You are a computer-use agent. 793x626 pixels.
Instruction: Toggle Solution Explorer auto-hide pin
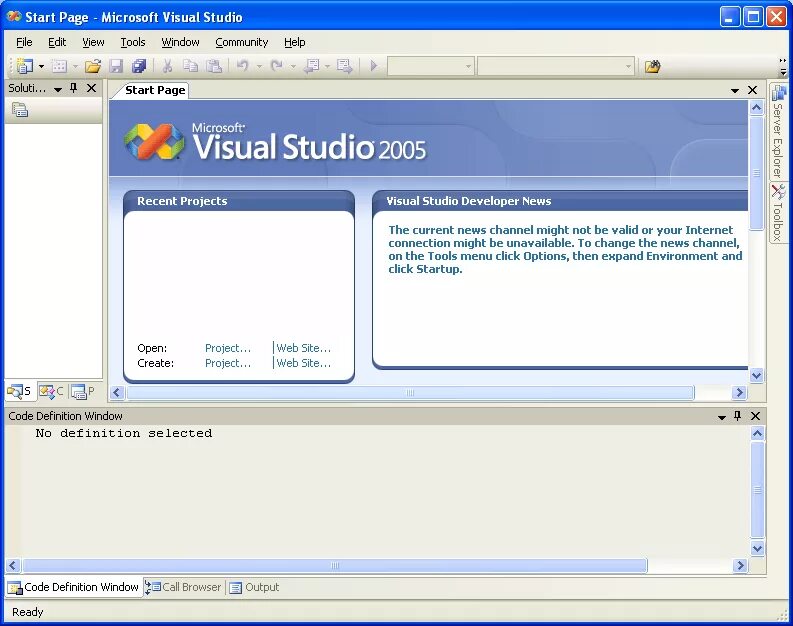(x=74, y=88)
